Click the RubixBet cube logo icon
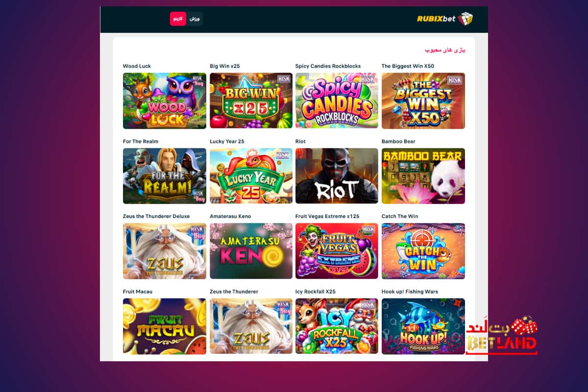This screenshot has height=392, width=588. pyautogui.click(x=465, y=19)
